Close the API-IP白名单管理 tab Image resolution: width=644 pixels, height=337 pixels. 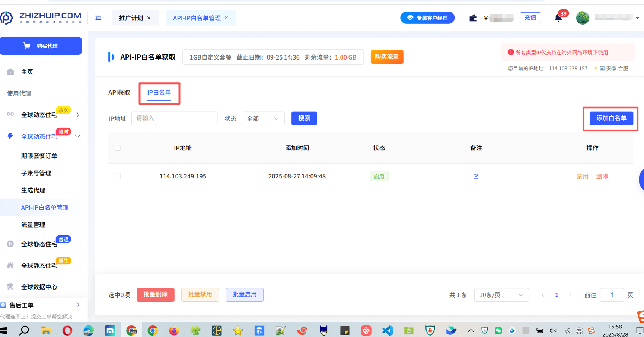pos(226,18)
